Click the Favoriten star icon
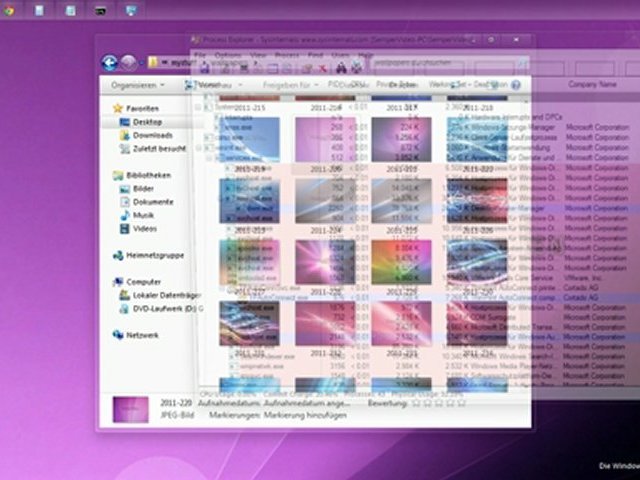640x480 pixels. pyautogui.click(x=118, y=108)
